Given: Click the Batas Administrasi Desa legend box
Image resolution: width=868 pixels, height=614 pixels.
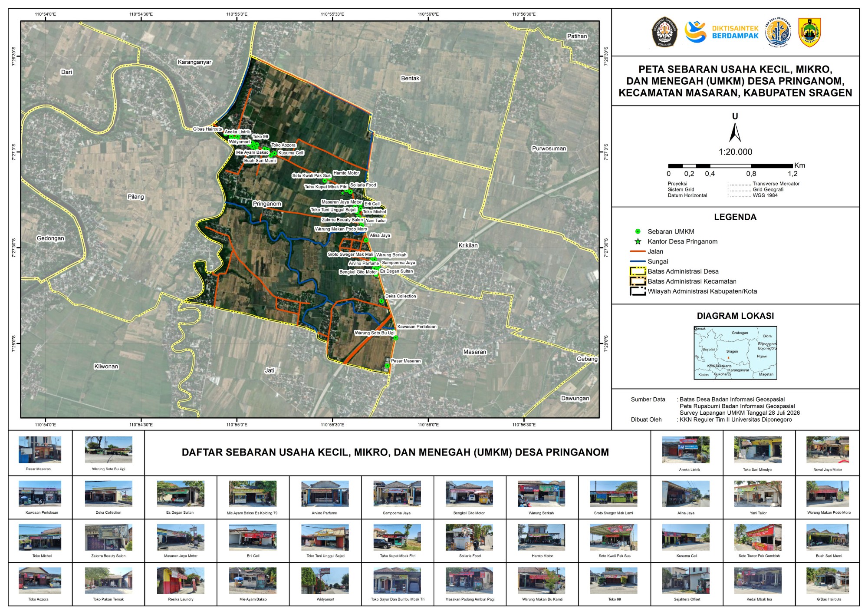Looking at the screenshot, I should (638, 271).
